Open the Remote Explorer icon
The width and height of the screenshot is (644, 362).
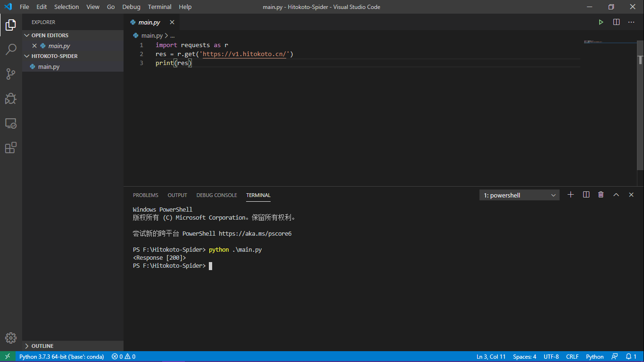click(11, 123)
